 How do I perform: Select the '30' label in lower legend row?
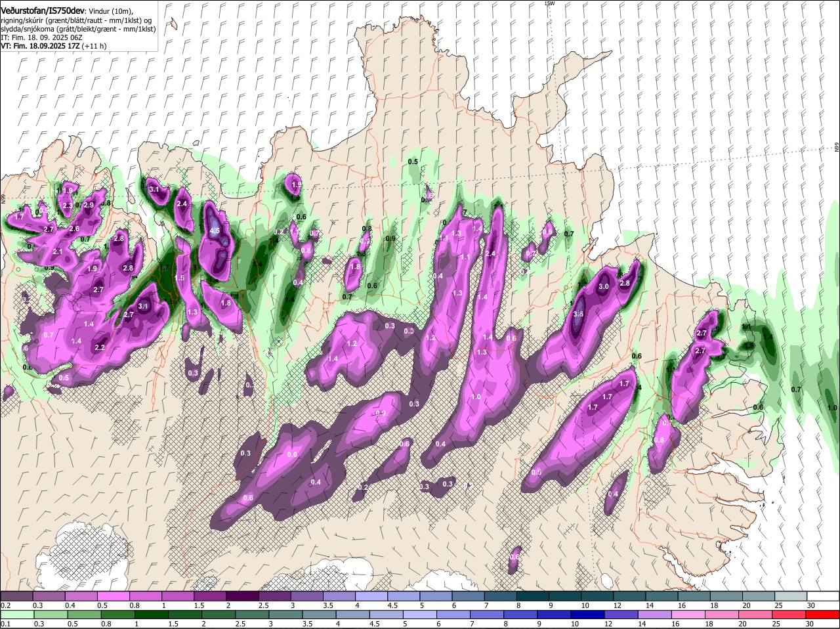coord(809,624)
